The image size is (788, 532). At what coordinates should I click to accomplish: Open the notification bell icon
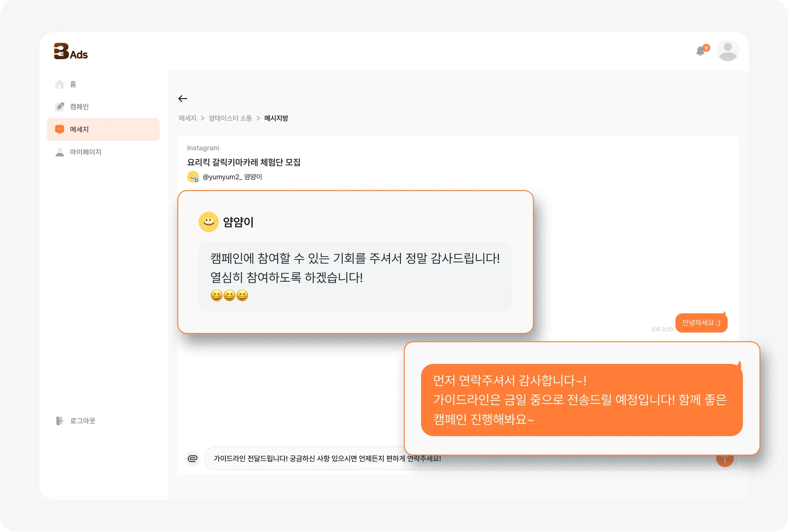(700, 51)
